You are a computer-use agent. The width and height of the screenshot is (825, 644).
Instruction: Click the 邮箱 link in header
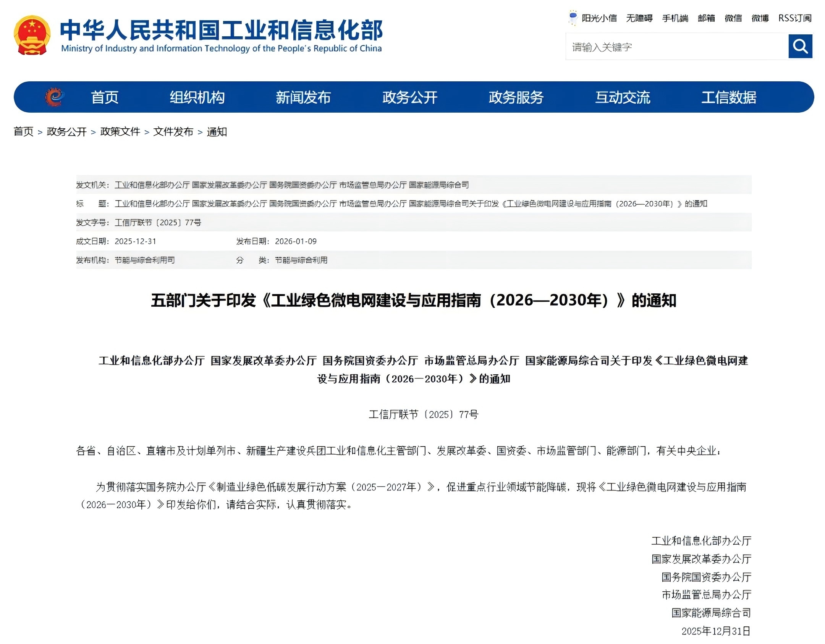click(x=706, y=18)
